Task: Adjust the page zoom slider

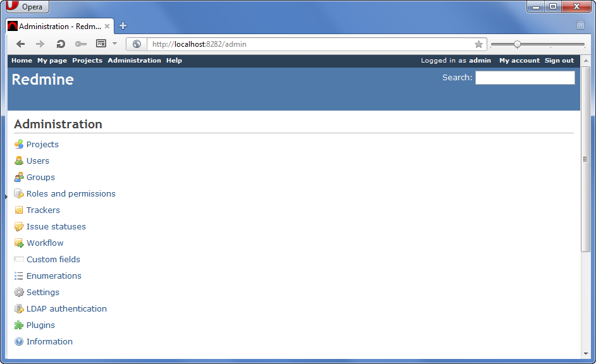Action: click(x=518, y=44)
